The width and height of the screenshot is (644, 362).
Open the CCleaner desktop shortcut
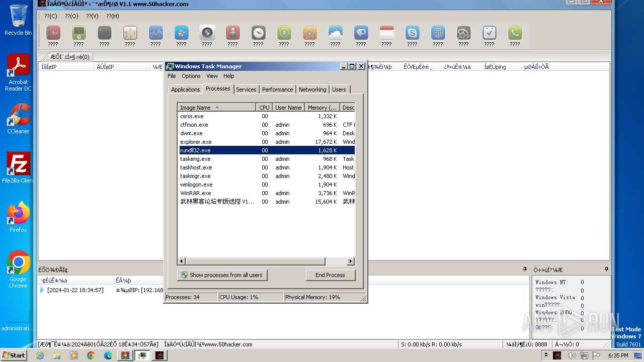point(18,119)
